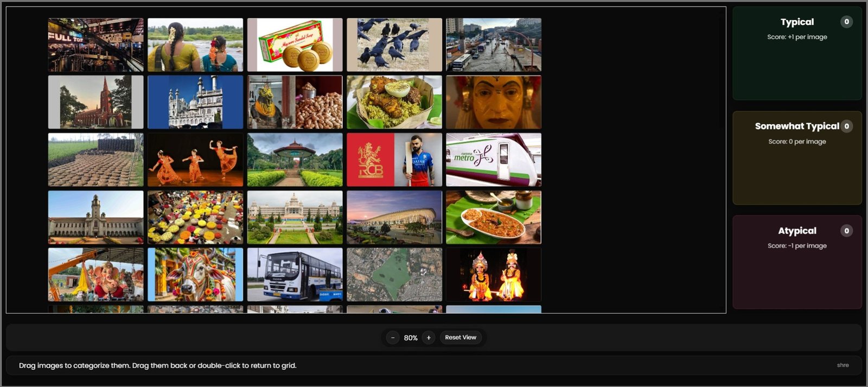Click the decorated cow thumbnail
Viewport: 868px width, 387px height.
point(195,275)
